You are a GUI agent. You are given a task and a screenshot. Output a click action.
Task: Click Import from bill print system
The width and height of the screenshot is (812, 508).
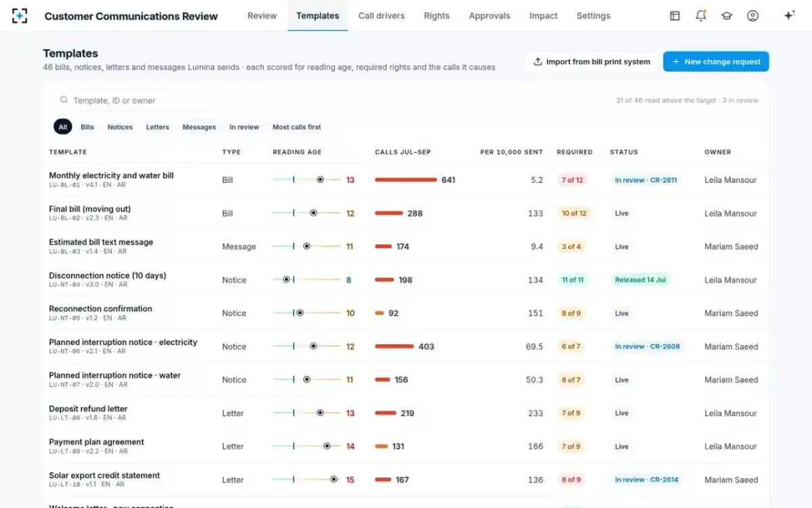(x=591, y=62)
